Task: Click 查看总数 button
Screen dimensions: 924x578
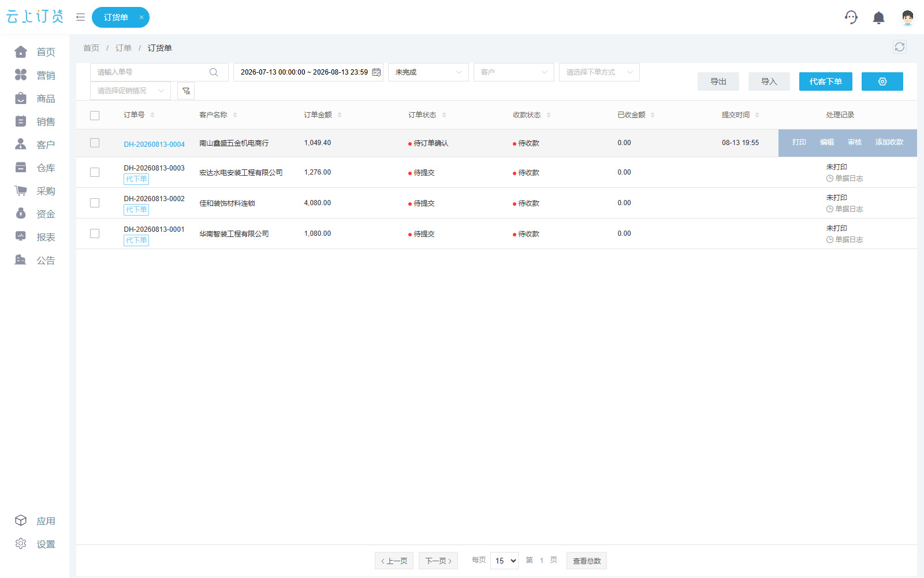Action: coord(587,561)
